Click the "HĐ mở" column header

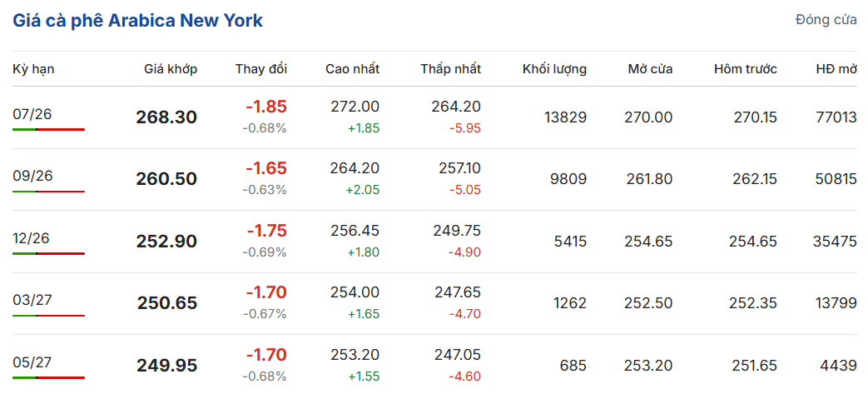click(836, 69)
